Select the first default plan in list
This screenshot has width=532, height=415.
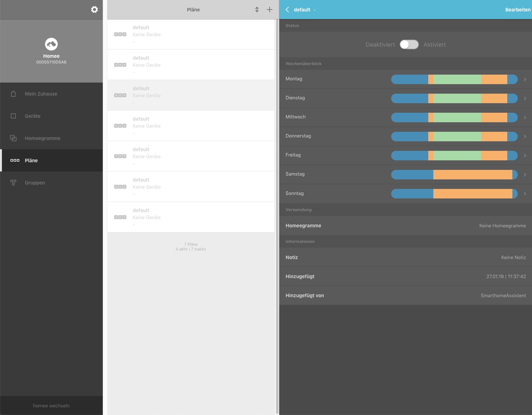191,34
